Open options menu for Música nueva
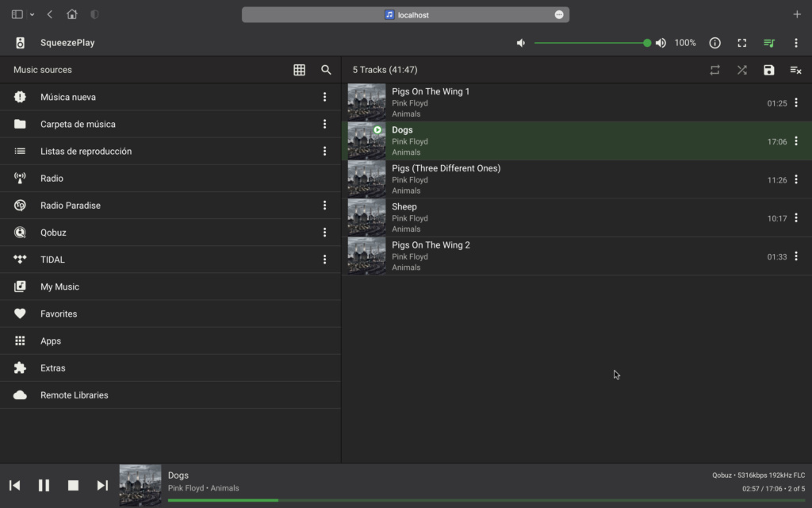The height and width of the screenshot is (508, 812). (324, 97)
